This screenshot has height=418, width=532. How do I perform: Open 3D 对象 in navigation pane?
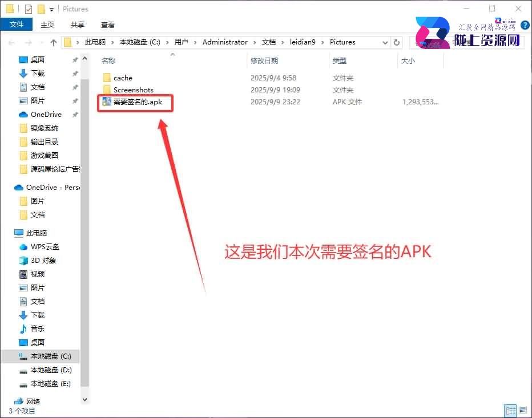pyautogui.click(x=43, y=261)
